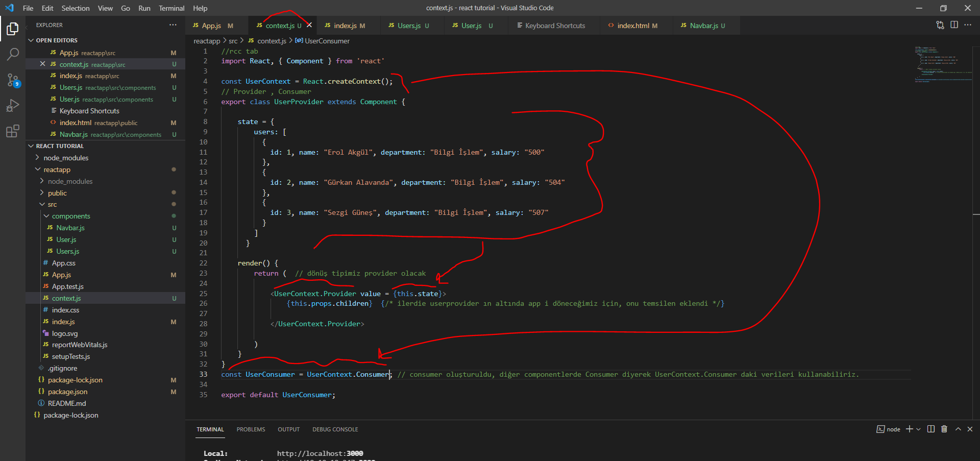Open the Source Control view
The image size is (980, 461).
click(13, 80)
